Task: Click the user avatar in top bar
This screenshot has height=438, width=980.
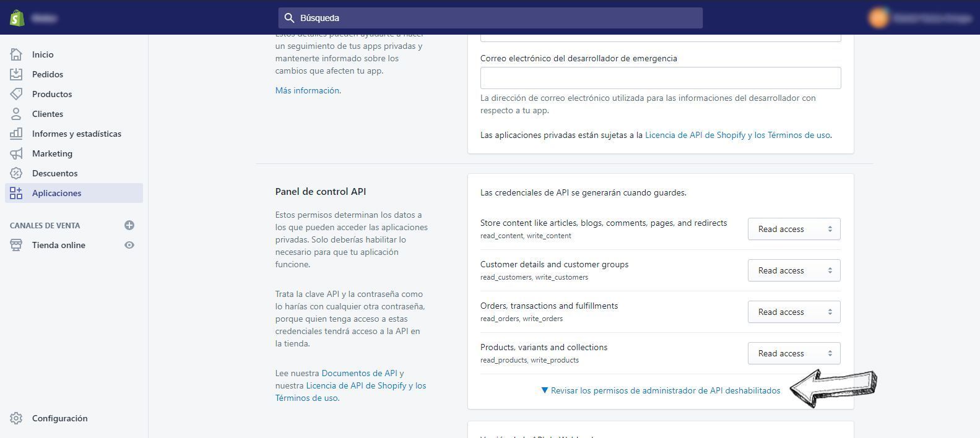Action: pos(878,18)
